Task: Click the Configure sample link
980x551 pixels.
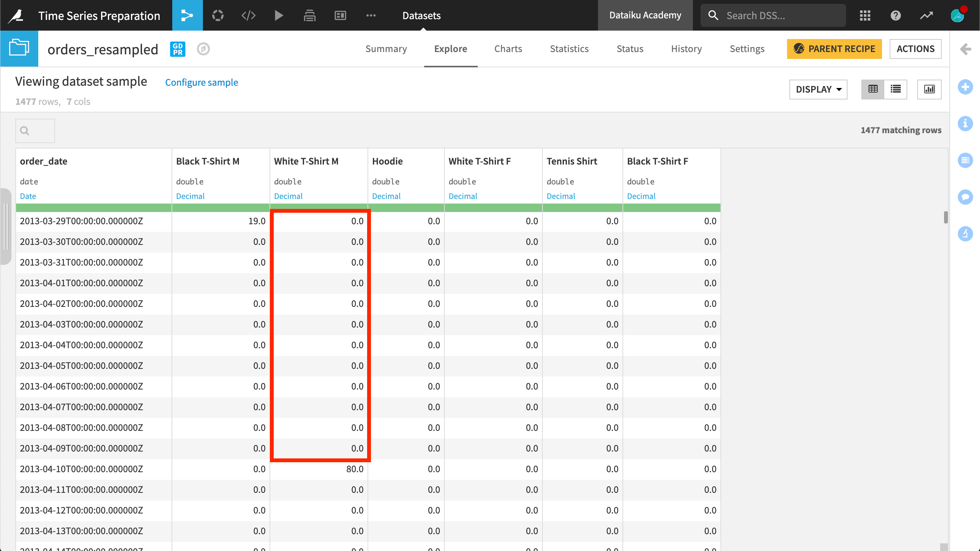Action: tap(201, 82)
